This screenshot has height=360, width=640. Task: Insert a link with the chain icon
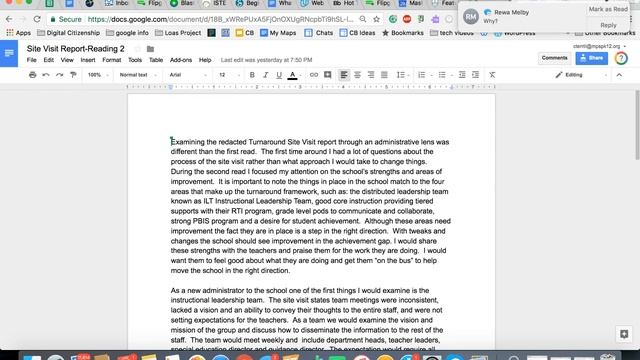click(313, 75)
